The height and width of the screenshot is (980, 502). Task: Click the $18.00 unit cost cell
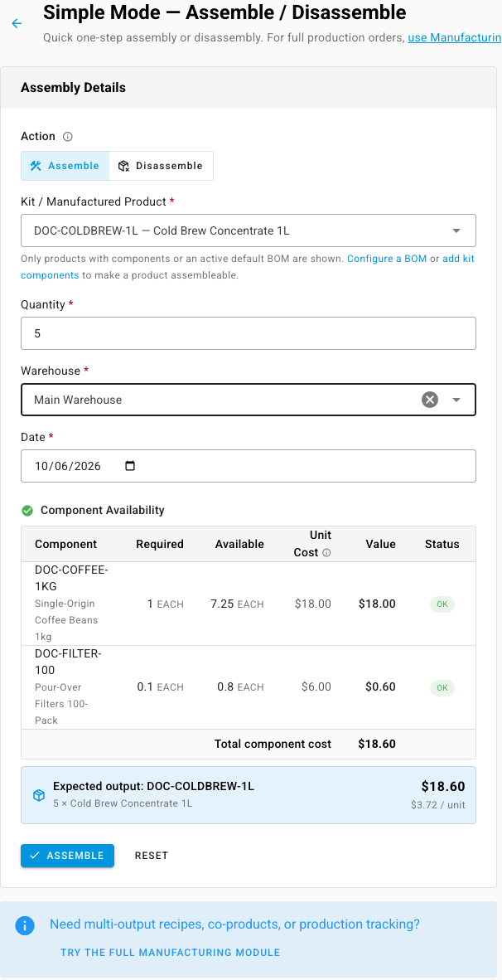(x=313, y=604)
